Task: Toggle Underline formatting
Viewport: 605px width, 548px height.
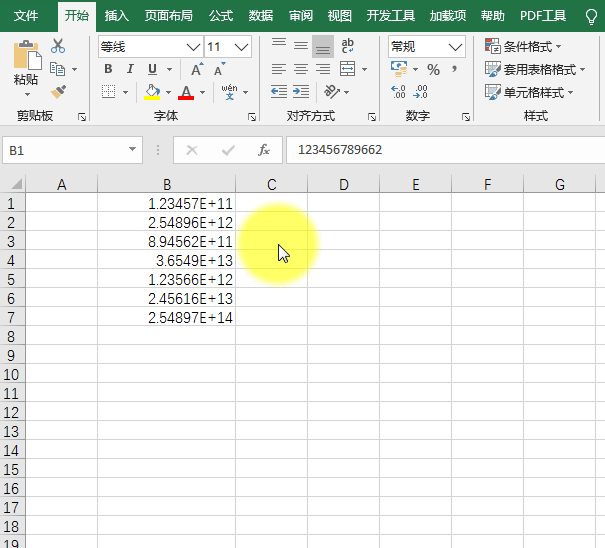Action: [x=152, y=69]
